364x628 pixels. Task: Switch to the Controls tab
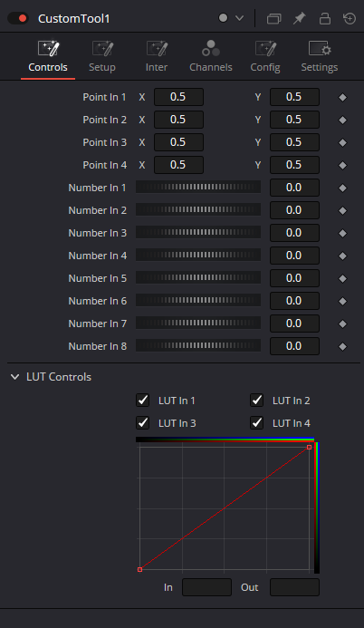48,56
